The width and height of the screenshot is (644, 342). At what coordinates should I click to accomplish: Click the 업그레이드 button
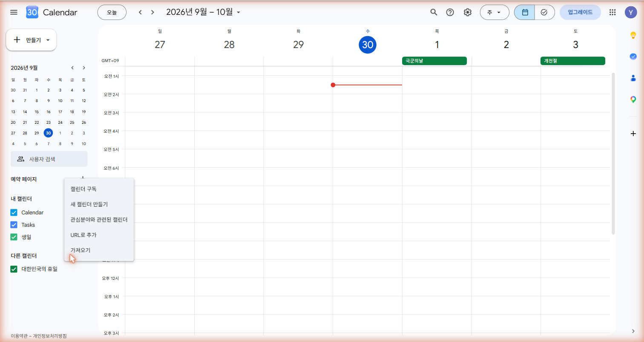coord(580,12)
